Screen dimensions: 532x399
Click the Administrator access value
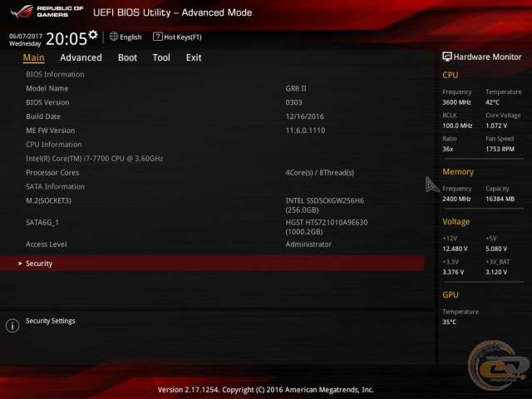click(308, 244)
